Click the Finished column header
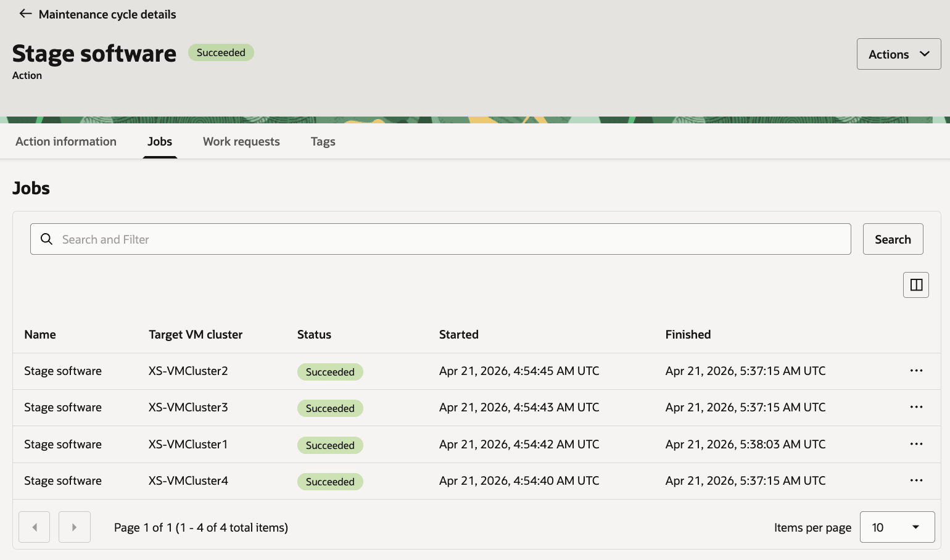The height and width of the screenshot is (560, 950). 688,334
